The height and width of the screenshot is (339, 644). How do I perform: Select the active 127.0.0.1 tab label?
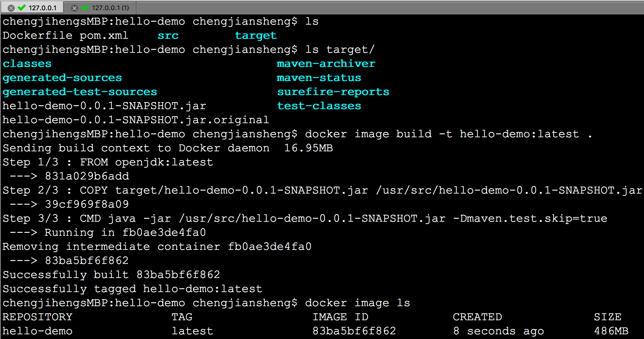(43, 8)
